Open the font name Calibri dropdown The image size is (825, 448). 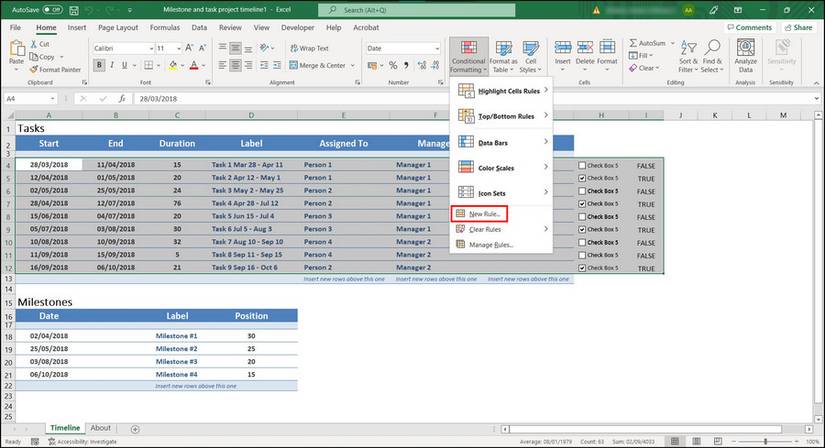151,48
